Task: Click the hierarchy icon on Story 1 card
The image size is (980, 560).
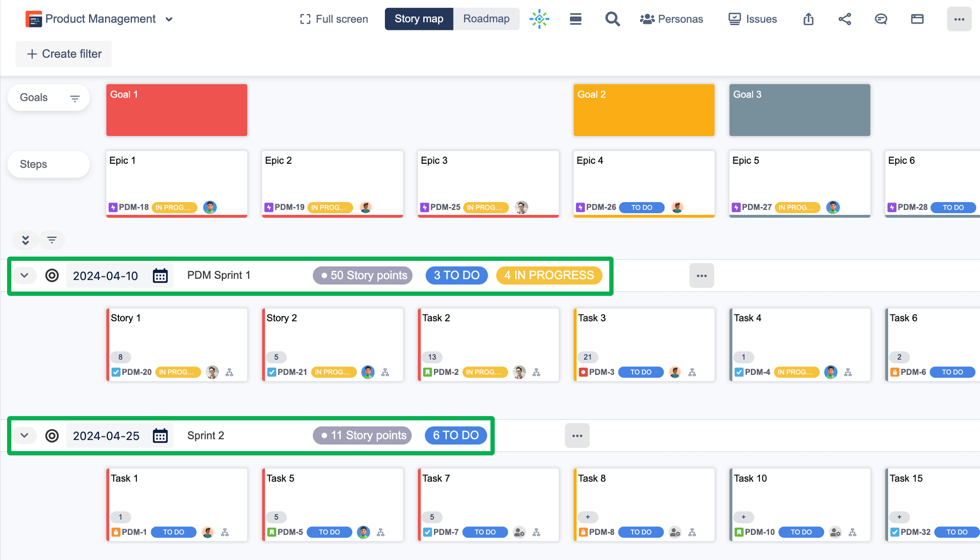Action: (230, 373)
